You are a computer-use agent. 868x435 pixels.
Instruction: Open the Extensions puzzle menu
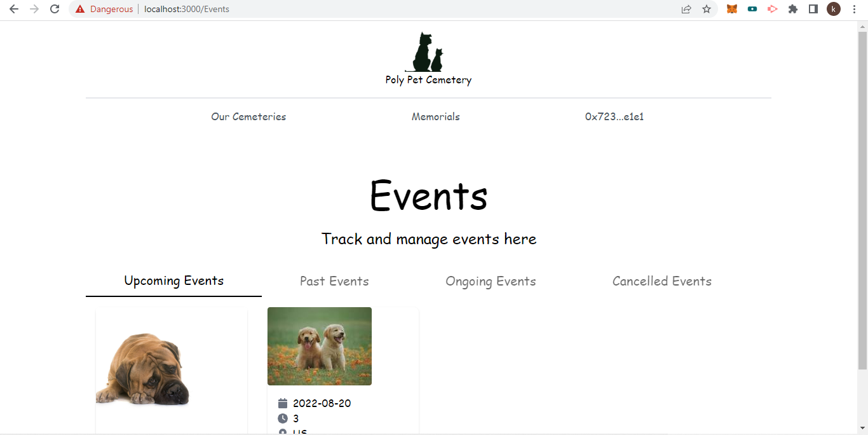[793, 9]
